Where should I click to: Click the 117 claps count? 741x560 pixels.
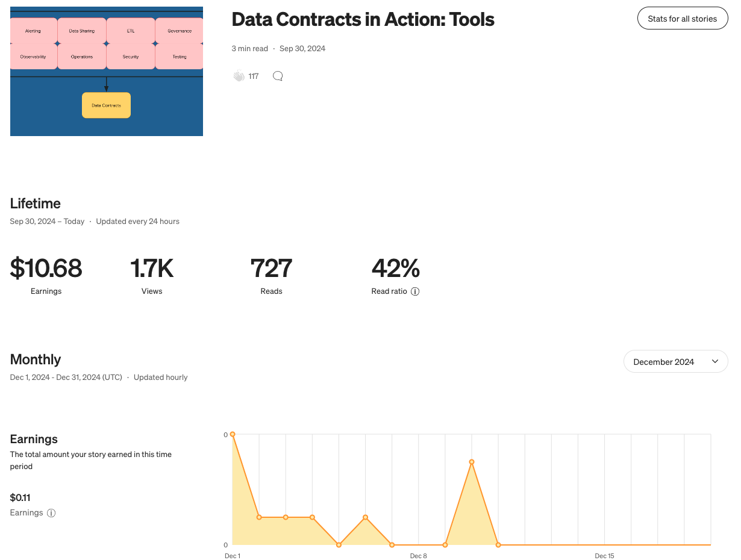254,76
